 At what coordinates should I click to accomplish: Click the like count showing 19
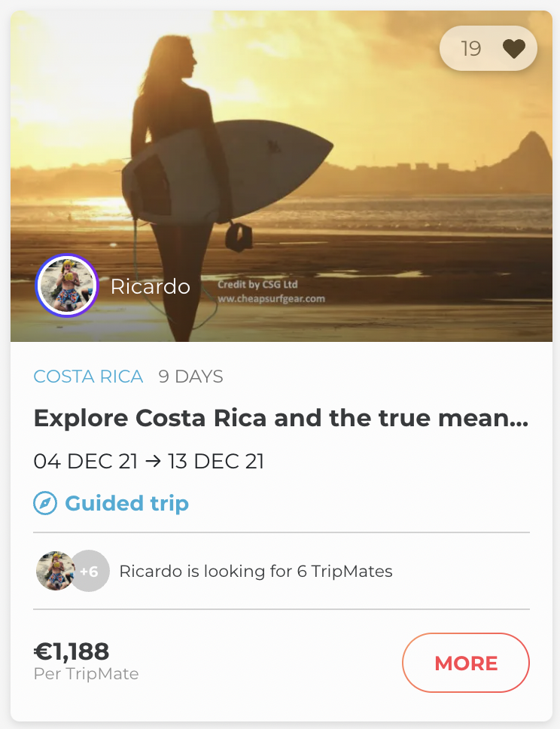471,49
